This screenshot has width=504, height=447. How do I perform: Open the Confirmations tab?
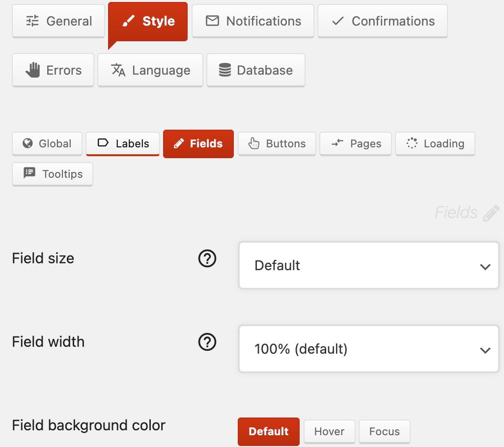pos(383,21)
